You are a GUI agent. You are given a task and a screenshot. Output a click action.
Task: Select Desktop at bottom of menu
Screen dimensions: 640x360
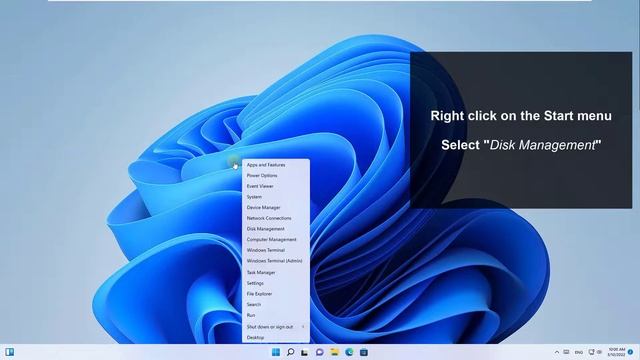tap(276, 338)
